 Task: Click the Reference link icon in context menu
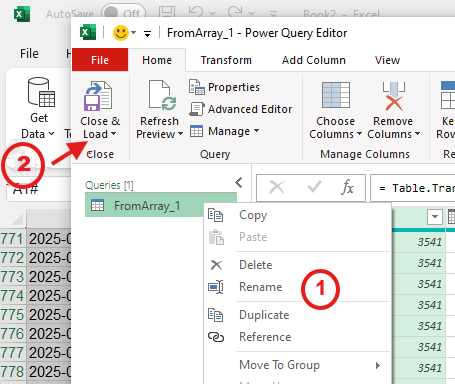pos(216,337)
